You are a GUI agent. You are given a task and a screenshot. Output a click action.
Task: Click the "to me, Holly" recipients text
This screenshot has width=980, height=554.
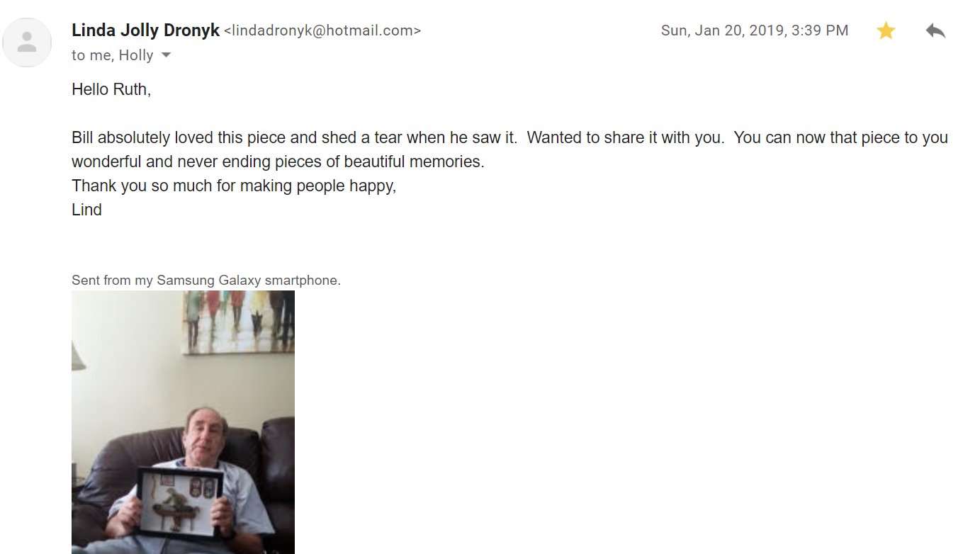[x=112, y=55]
